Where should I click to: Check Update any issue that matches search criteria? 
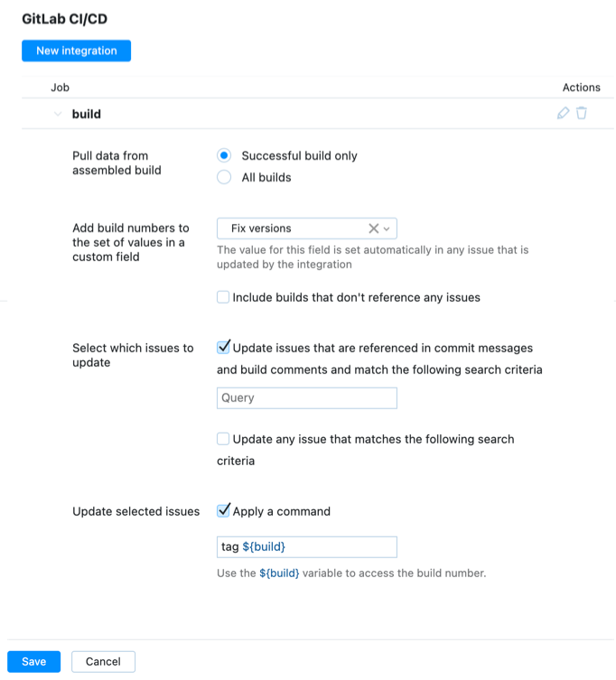click(x=223, y=439)
